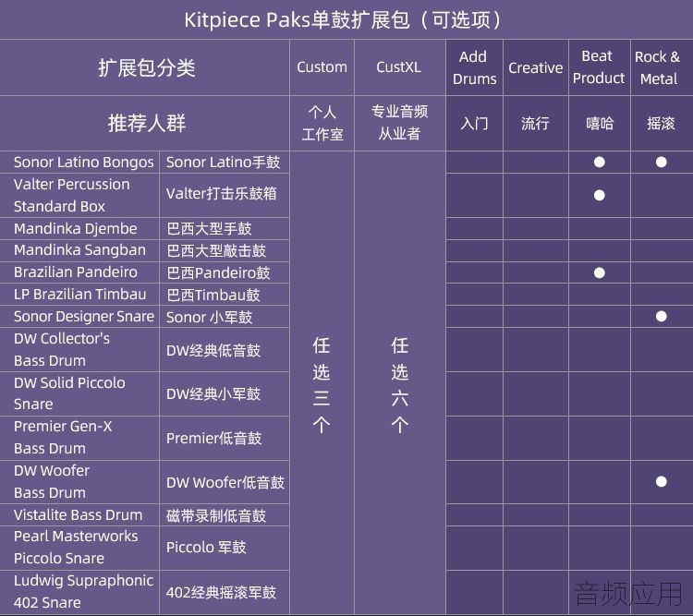Click Valter Percussion Standard Box label
The width and height of the screenshot is (693, 616).
[71, 195]
